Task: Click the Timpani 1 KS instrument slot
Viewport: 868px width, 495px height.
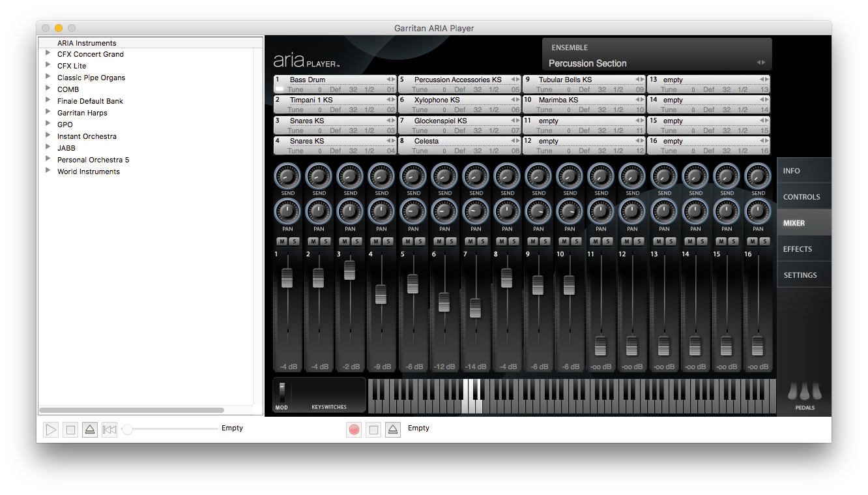Action: point(335,104)
